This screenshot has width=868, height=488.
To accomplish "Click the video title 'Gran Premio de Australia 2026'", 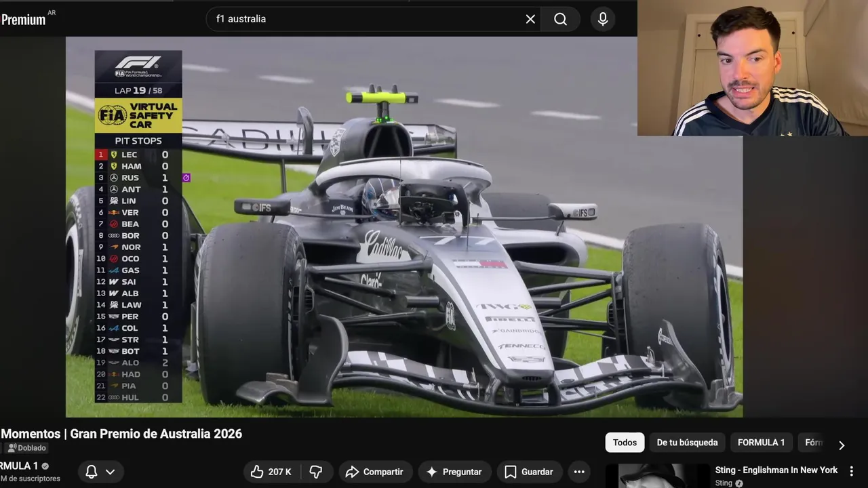I will tap(155, 434).
